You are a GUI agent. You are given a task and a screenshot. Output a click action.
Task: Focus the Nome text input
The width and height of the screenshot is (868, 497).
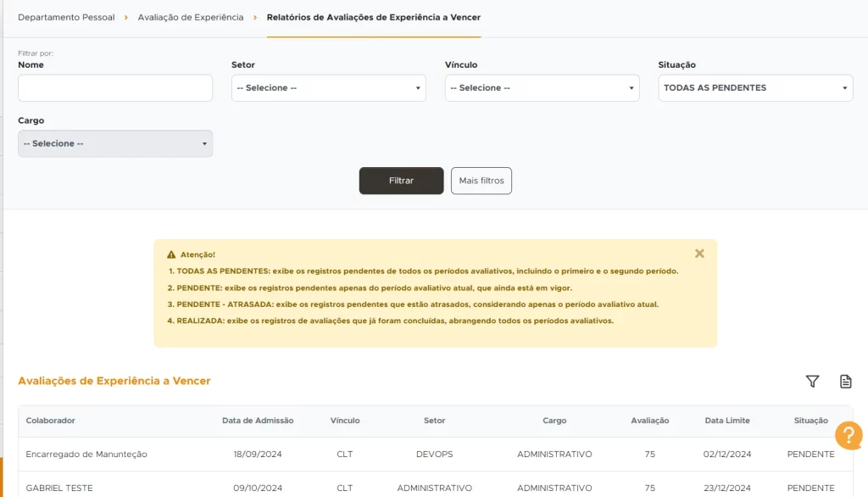[x=115, y=88]
